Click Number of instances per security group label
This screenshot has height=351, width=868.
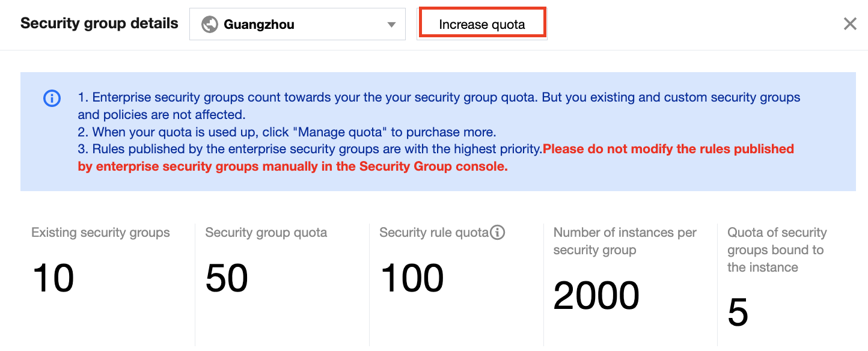625,241
